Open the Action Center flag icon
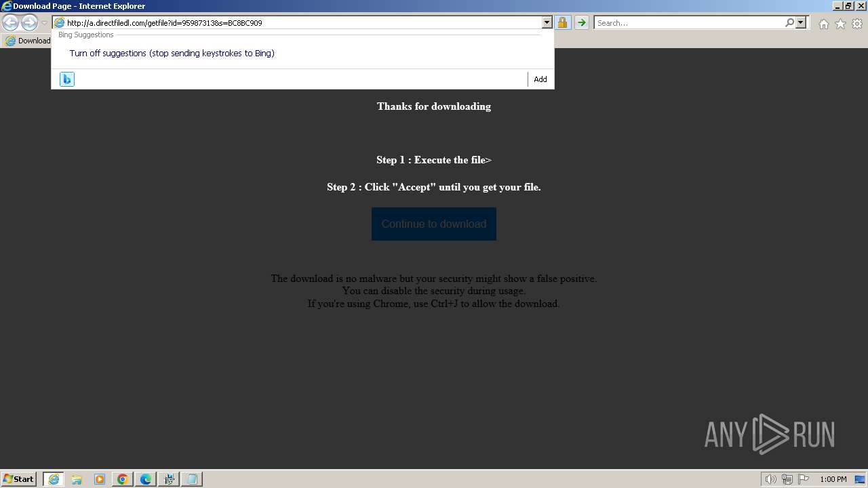 [x=804, y=479]
